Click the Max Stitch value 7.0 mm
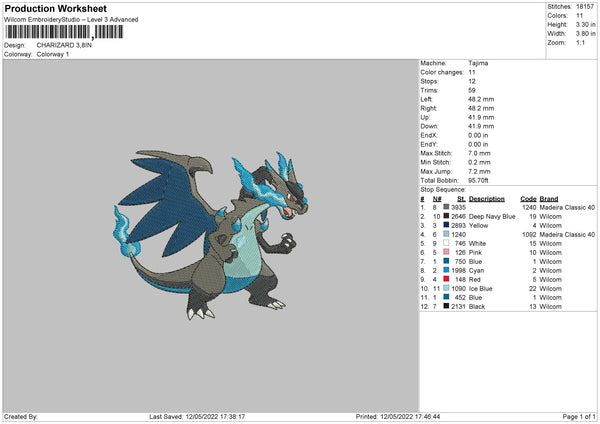600x424 pixels. [479, 153]
